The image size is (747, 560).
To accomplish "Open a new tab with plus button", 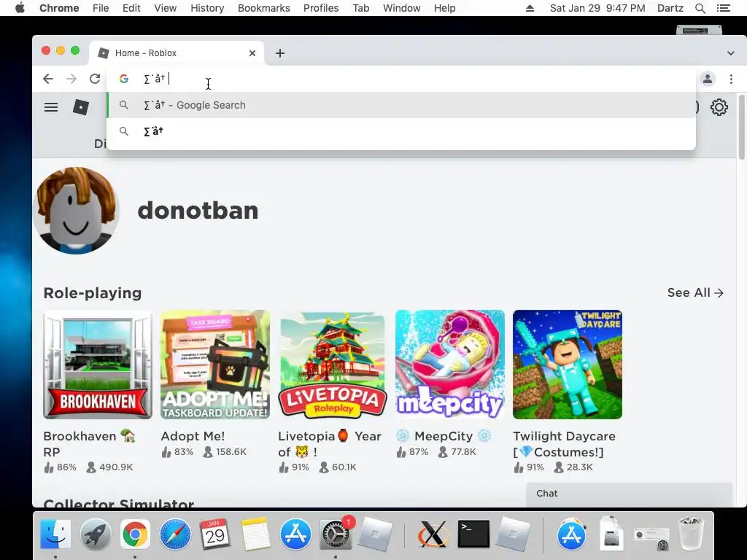I will (x=280, y=53).
